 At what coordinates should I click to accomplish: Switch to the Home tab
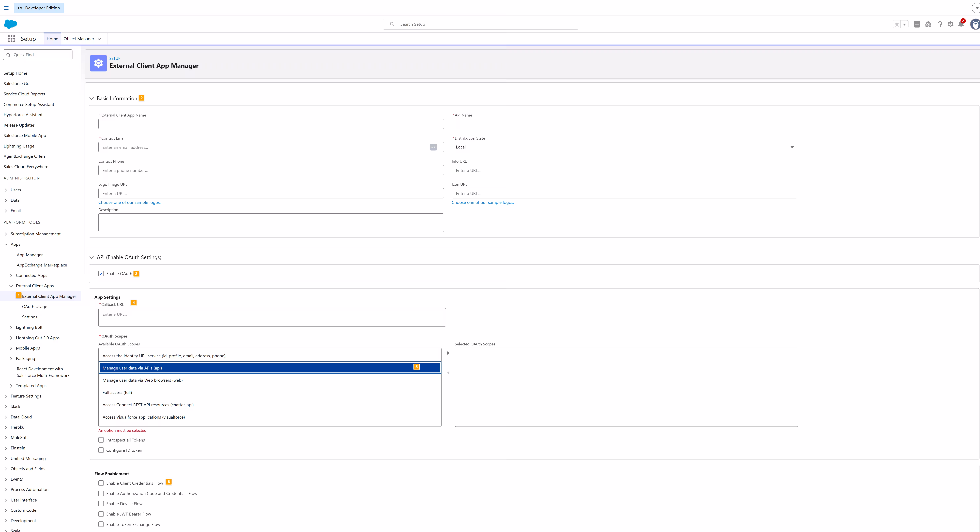pyautogui.click(x=52, y=39)
